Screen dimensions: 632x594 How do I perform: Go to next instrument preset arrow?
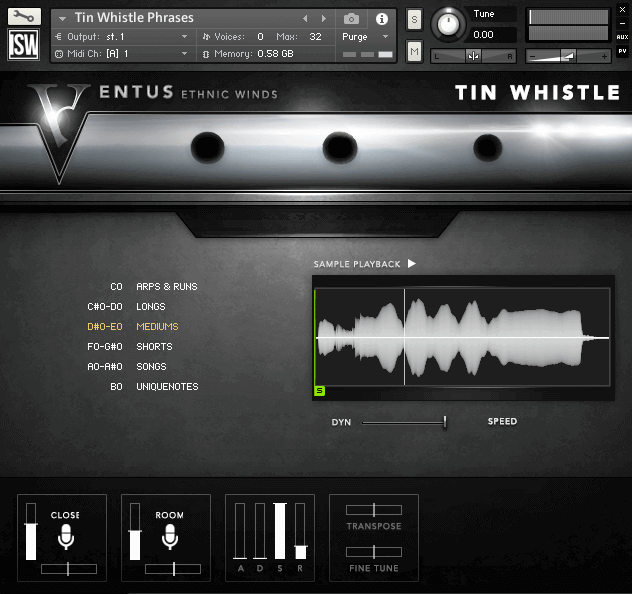(x=323, y=19)
